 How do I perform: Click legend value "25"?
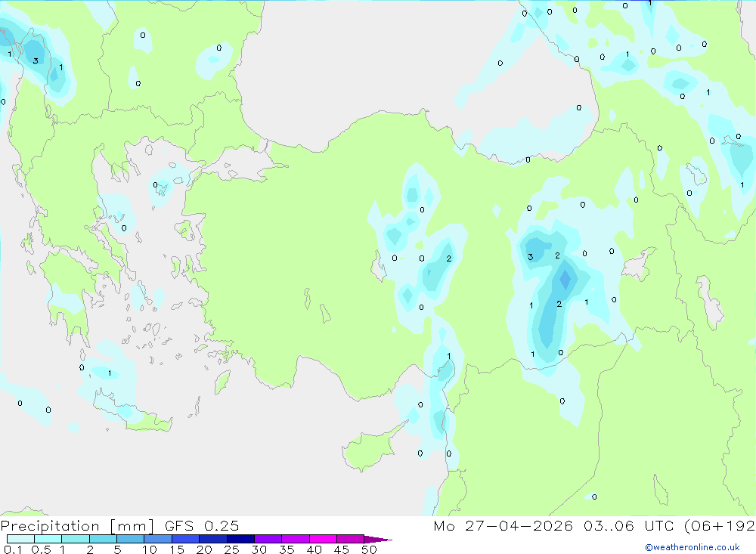click(231, 549)
